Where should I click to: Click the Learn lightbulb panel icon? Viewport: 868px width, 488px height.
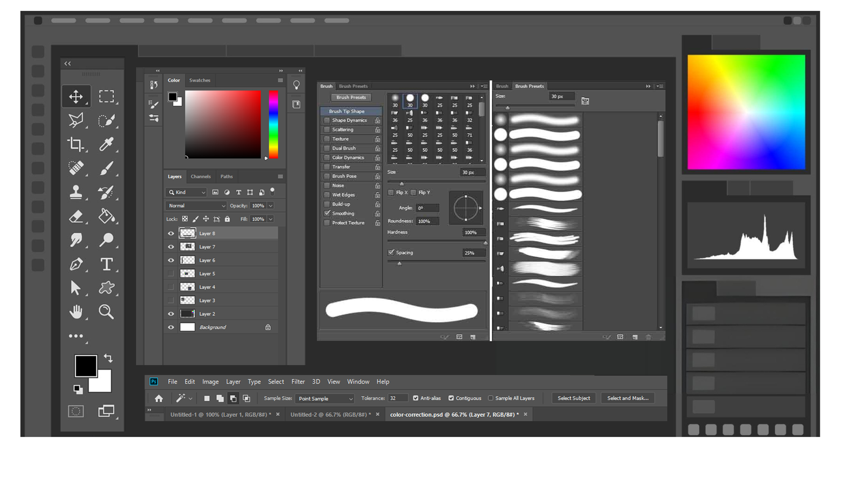(x=296, y=85)
